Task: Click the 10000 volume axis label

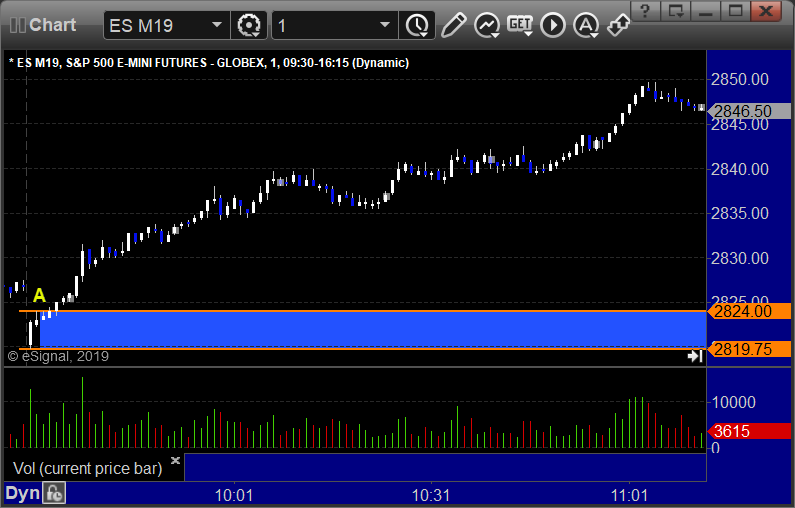Action: (734, 403)
